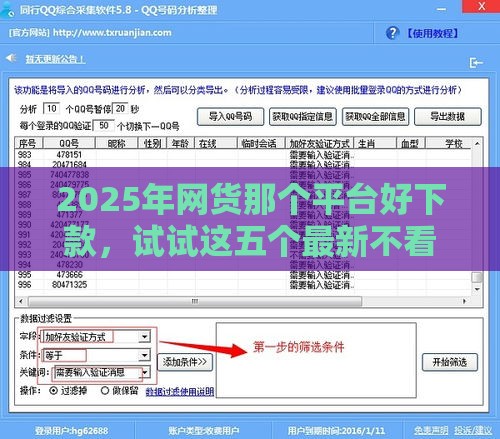Click the 性别 column header
500x439 pixels.
click(x=153, y=143)
